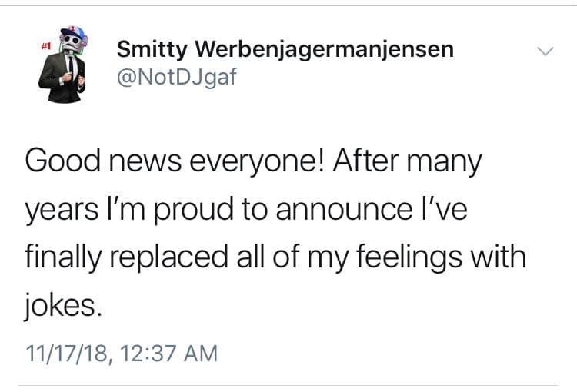The width and height of the screenshot is (577, 392).
Task: Click the words After many
Action: [407, 161]
